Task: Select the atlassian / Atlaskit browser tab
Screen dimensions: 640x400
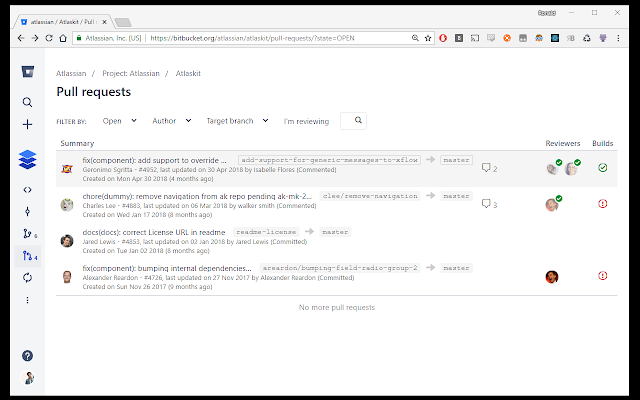Action: tap(64, 22)
